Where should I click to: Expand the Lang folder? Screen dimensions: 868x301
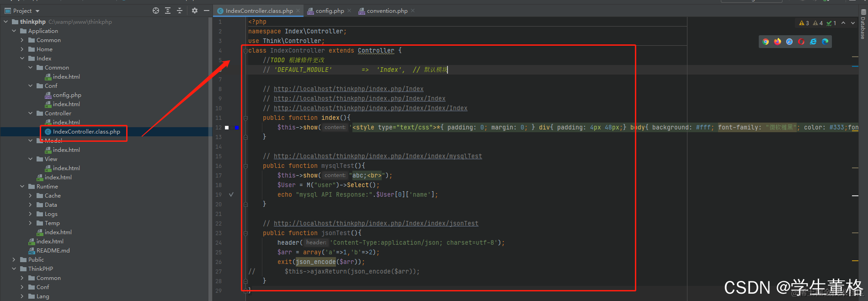tap(22, 296)
